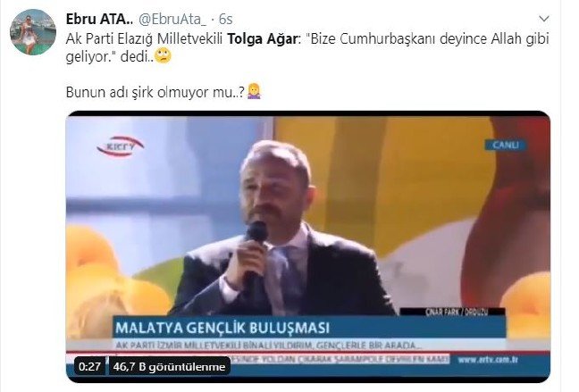Open the Ebru ATA.. display name link
Viewport: 579px width, 392px height.
99,19
